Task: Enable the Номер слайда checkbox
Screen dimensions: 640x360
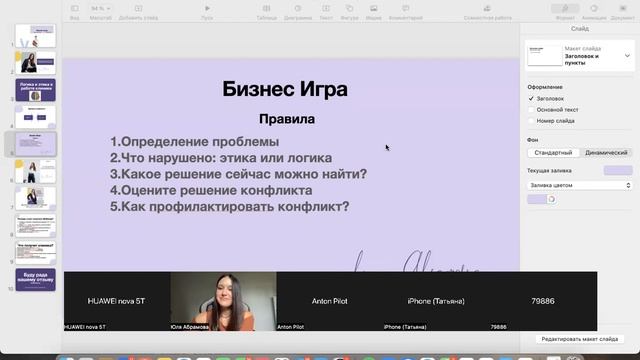Action: pyautogui.click(x=531, y=121)
